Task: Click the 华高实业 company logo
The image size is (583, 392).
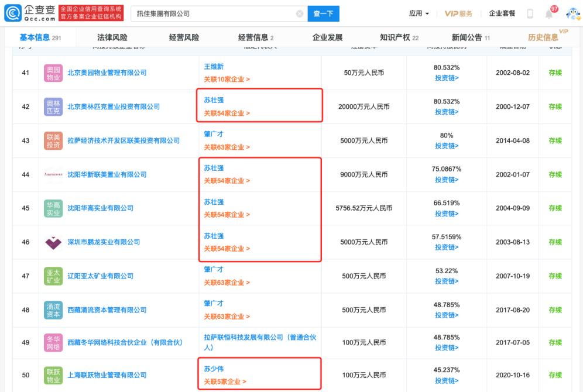Action: [x=53, y=208]
